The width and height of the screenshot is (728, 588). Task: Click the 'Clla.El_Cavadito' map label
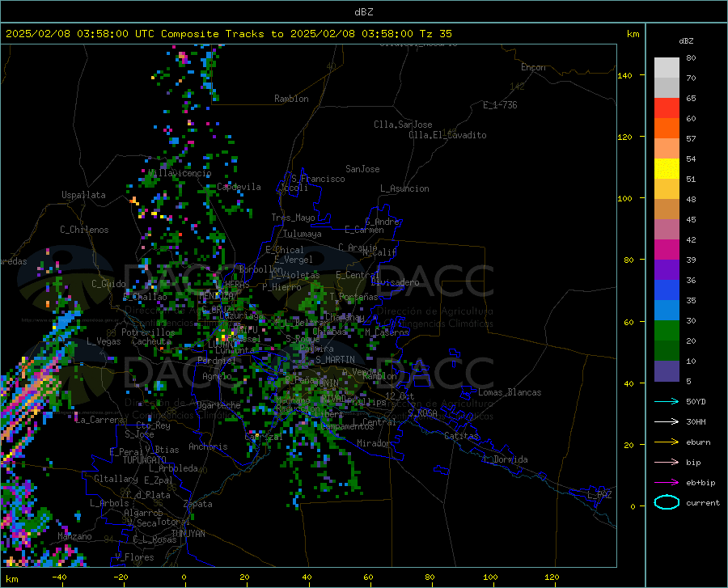tap(447, 135)
